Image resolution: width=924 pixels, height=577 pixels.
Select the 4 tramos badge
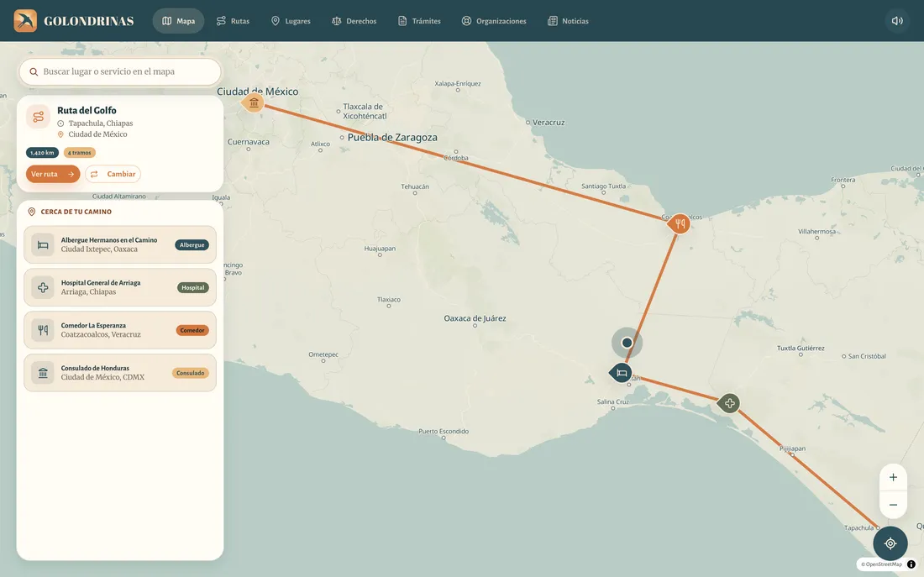point(80,153)
